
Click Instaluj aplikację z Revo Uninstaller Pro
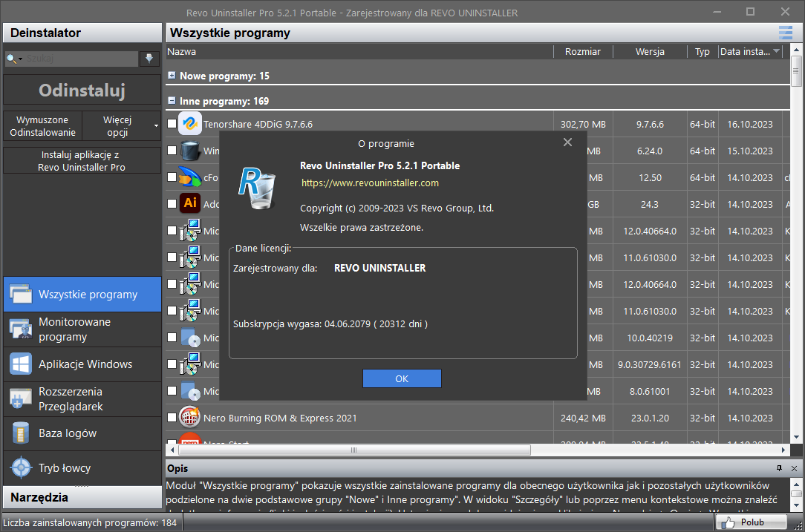(82, 160)
